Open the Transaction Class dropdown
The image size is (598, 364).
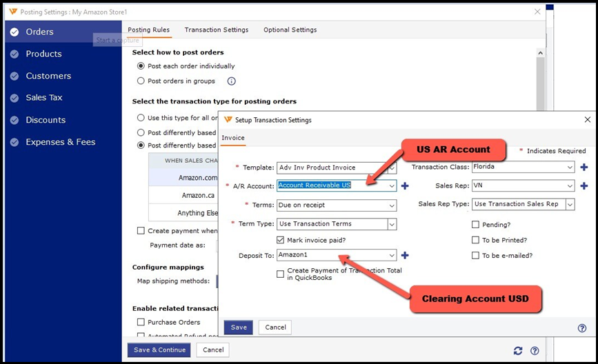[570, 168]
